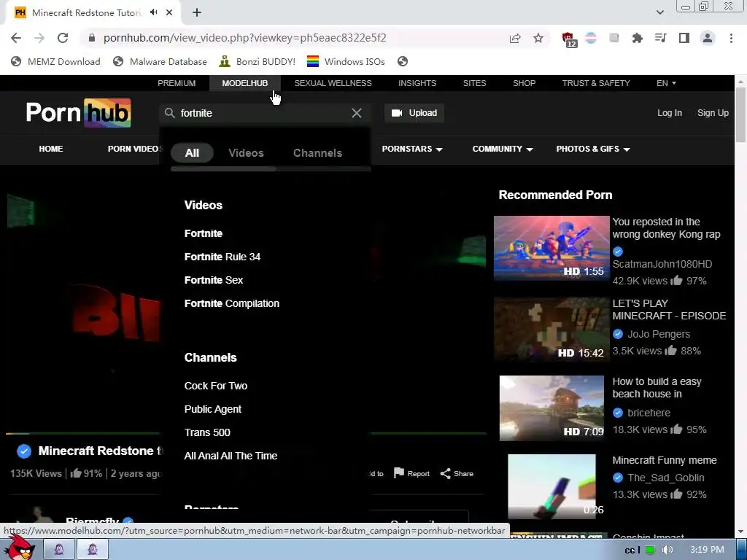Reload the current page

coord(63,38)
